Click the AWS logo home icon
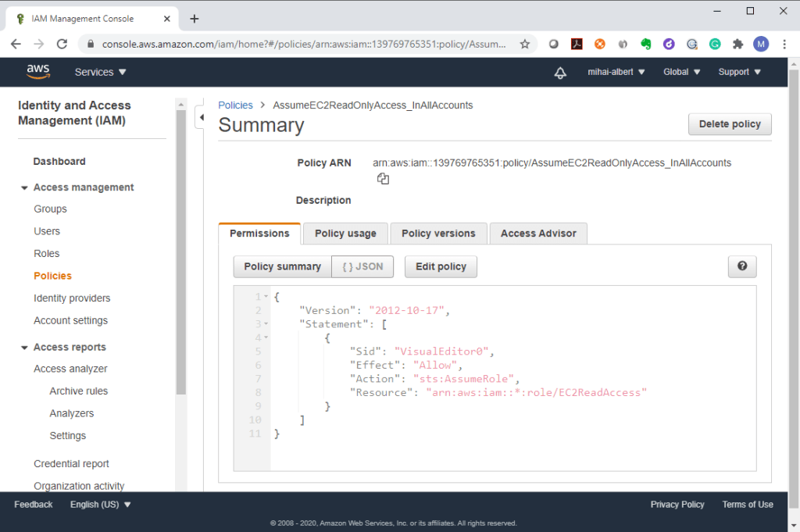800x532 pixels. click(37, 71)
